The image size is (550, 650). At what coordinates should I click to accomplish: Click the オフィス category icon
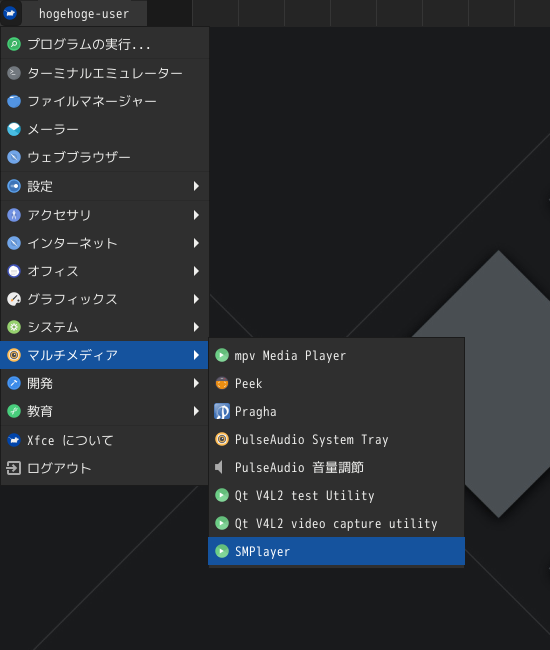coord(14,271)
